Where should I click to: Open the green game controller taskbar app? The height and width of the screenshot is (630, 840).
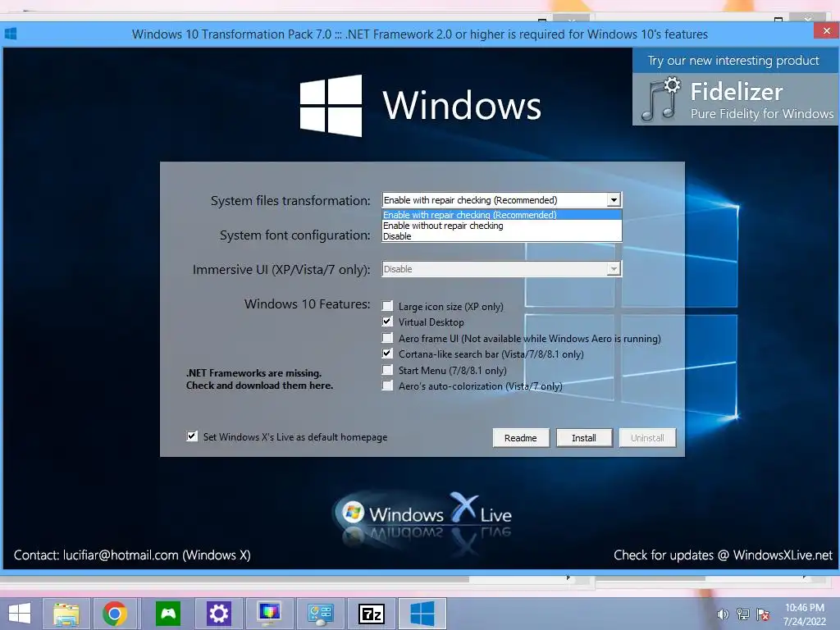tap(168, 614)
